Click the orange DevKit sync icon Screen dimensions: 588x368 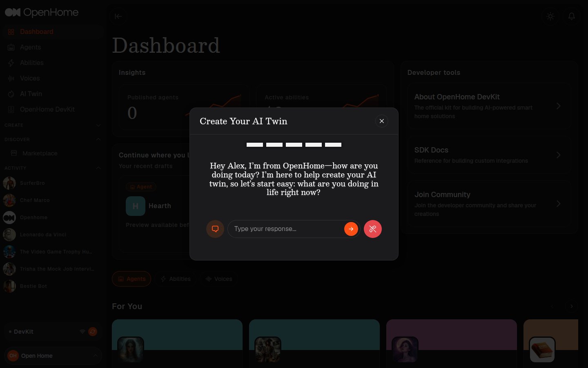93,332
